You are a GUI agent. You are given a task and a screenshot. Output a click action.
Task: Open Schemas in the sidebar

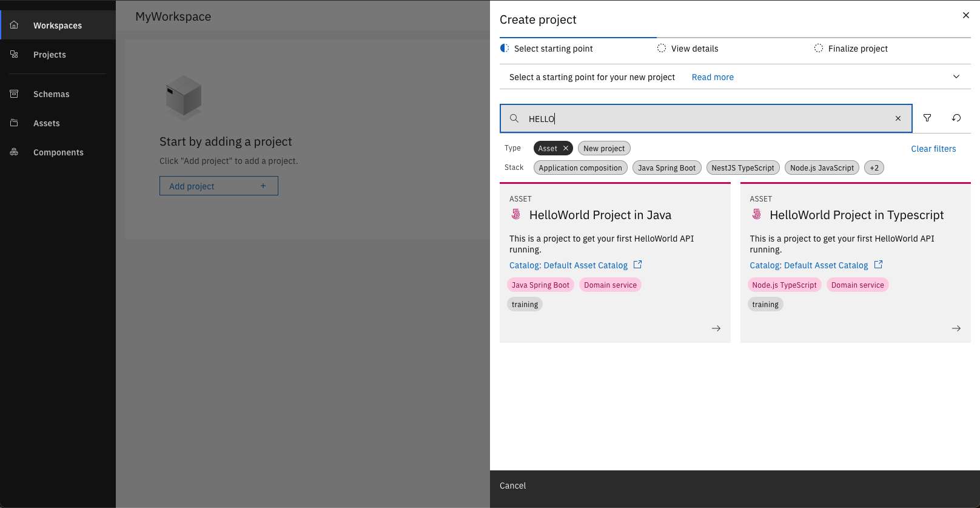point(58,93)
